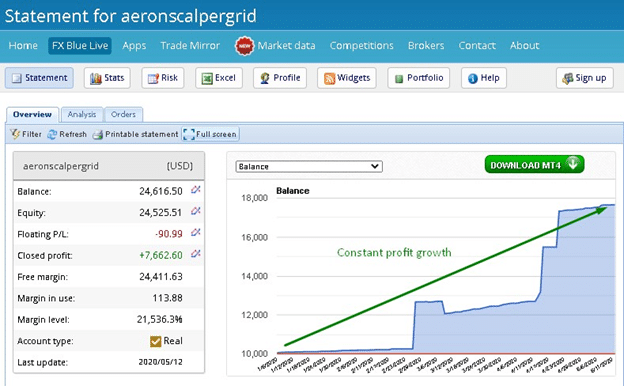The image size is (624, 386).
Task: Click the green Portfolio icon
Action: (399, 79)
